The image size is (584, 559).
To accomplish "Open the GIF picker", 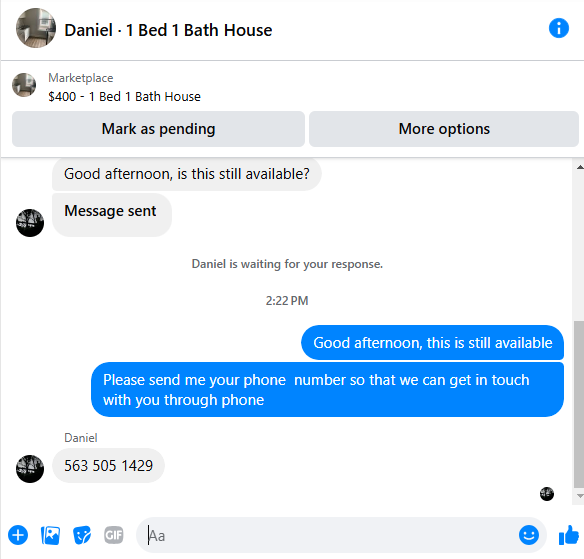I will (114, 535).
